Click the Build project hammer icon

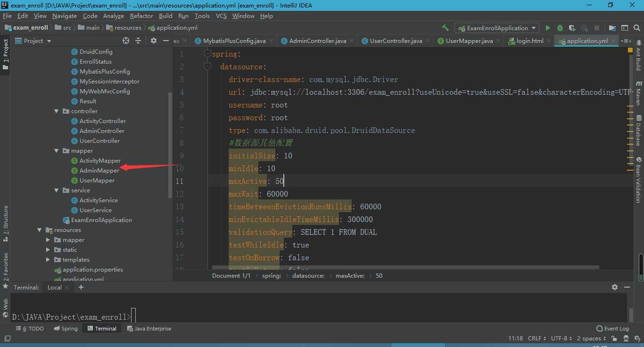tap(445, 28)
